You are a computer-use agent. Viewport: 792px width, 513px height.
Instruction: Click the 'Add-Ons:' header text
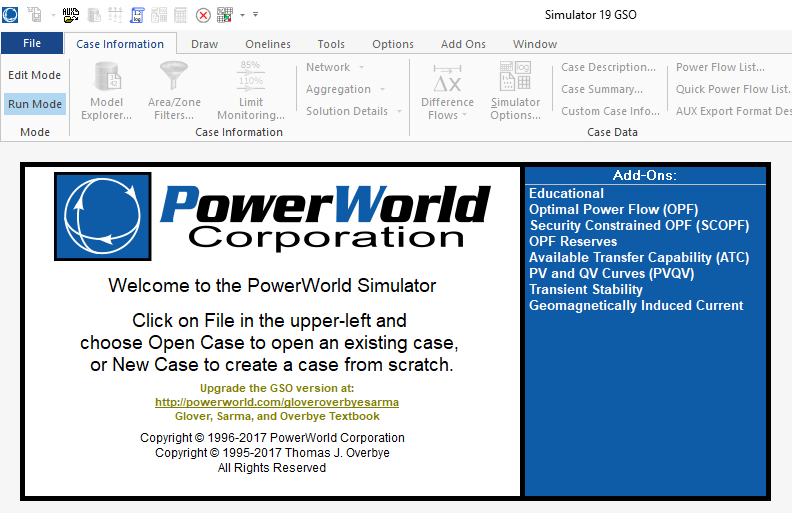[645, 176]
